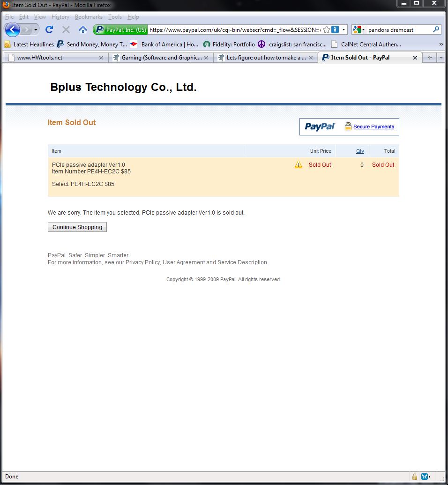
Task: Switch to Lets figure out how to make tab
Action: [x=265, y=58]
